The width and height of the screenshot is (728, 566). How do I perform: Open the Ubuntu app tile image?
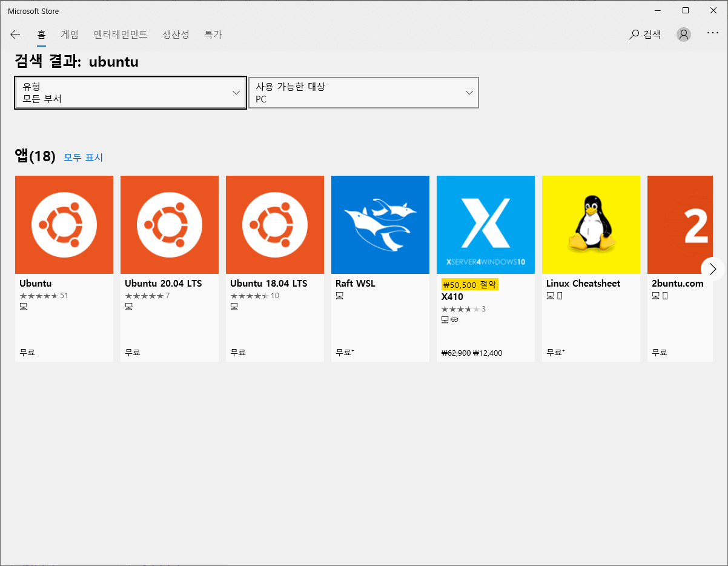[64, 225]
